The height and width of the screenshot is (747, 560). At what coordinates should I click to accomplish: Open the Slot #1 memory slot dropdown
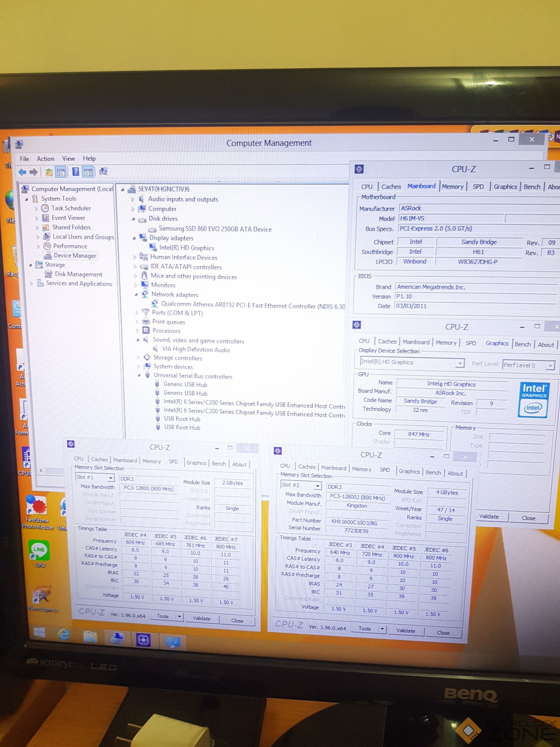(110, 478)
